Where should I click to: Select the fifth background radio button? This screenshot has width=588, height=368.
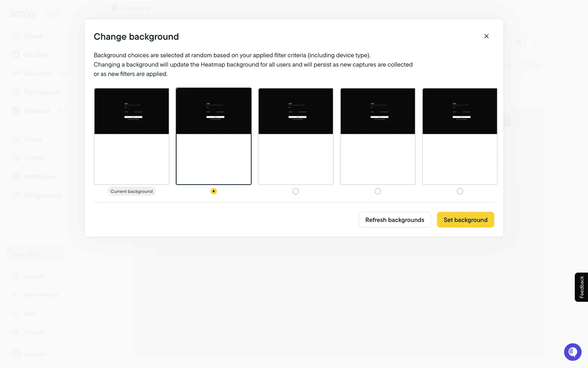point(460,191)
